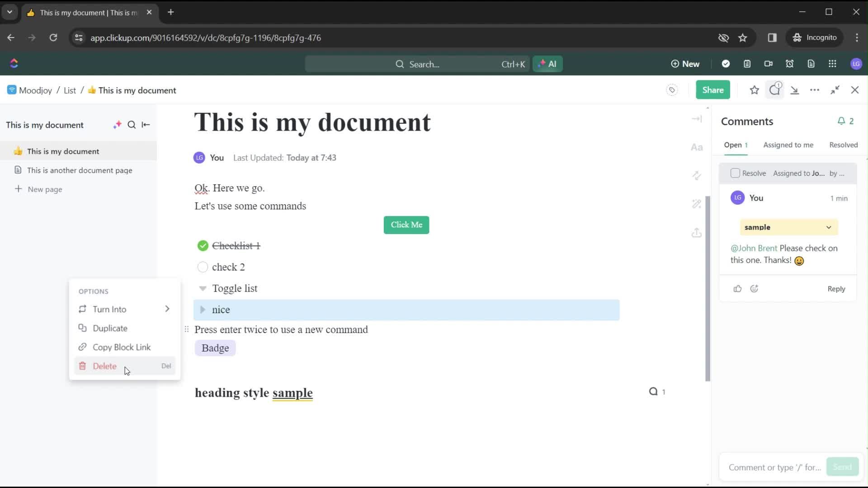The height and width of the screenshot is (488, 868).
Task: Enable the Resolve comment toggle
Action: [x=736, y=173]
